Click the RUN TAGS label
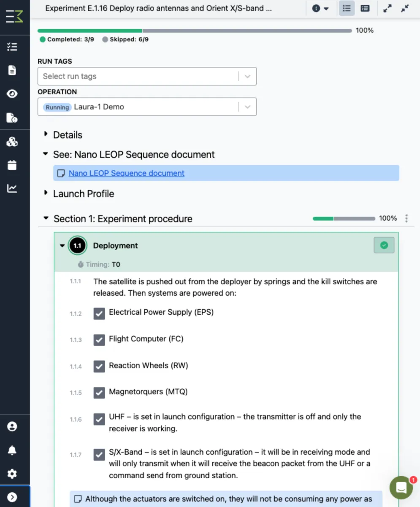This screenshot has height=507, width=420. 55,61
